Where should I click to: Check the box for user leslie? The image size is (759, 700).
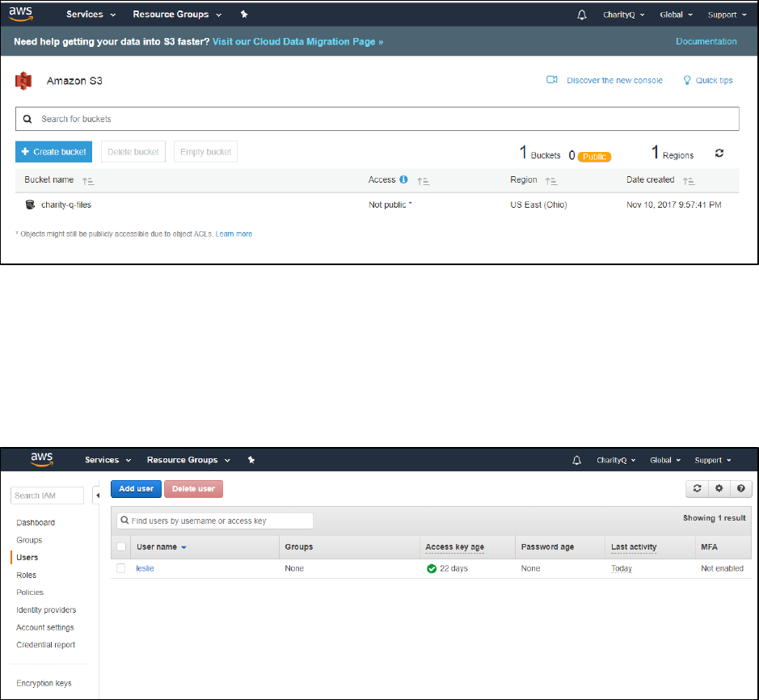[x=121, y=568]
